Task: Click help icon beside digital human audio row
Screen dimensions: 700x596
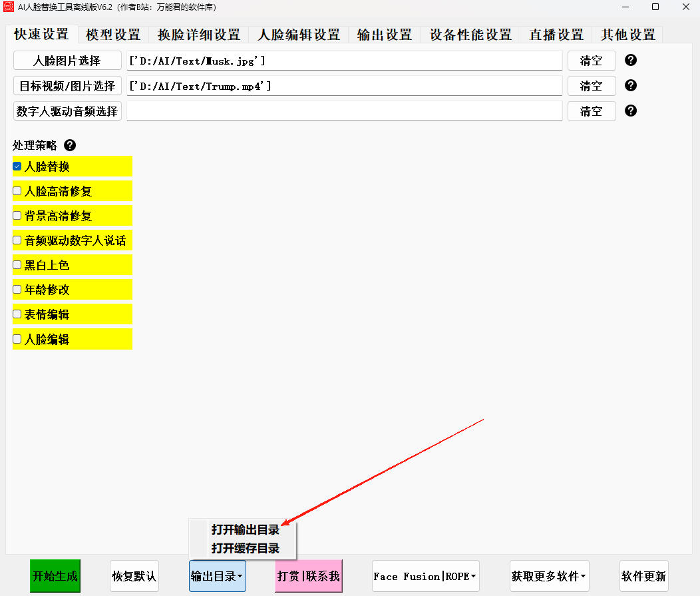Action: click(x=631, y=111)
